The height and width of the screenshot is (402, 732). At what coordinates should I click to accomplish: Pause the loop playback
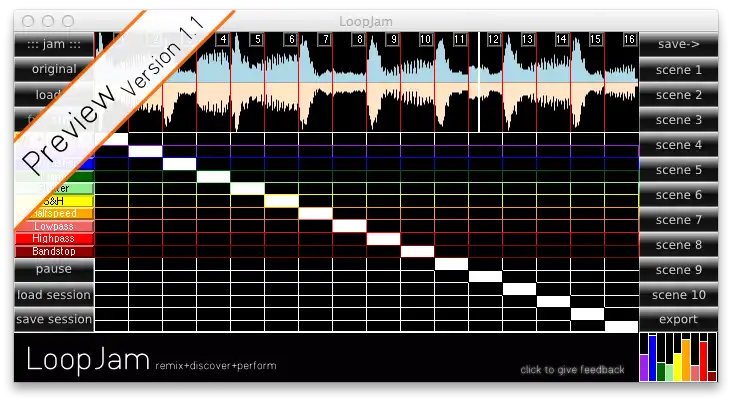[x=54, y=269]
